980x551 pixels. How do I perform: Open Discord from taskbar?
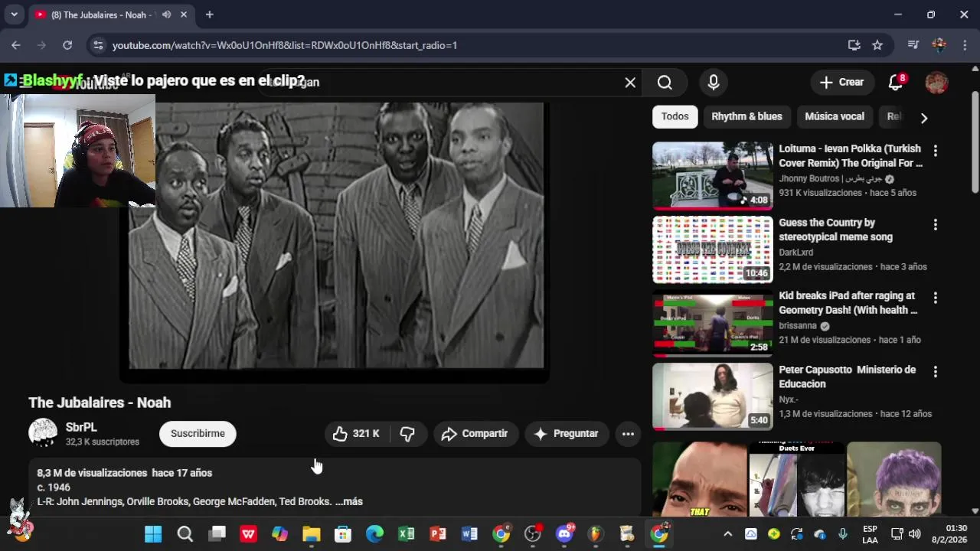coord(565,534)
